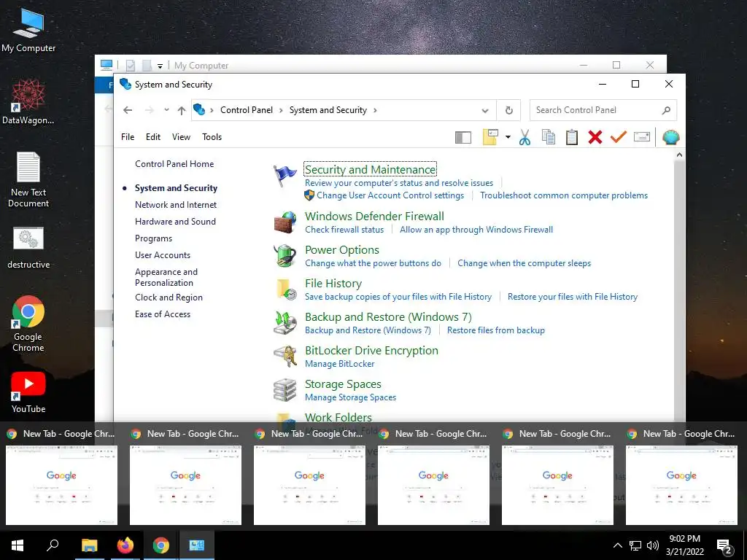The height and width of the screenshot is (560, 747).
Task: Select the last New Tab Chrome thumbnail
Action: pos(681,485)
